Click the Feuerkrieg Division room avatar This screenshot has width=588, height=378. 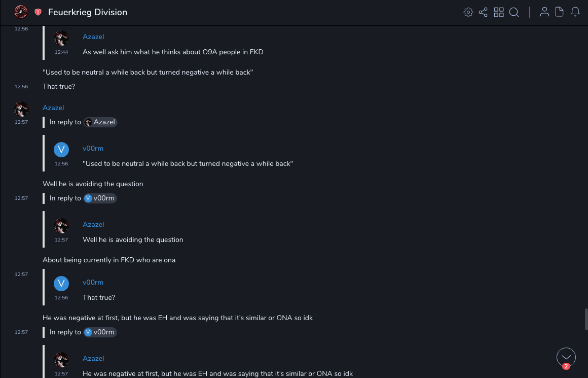tap(21, 12)
